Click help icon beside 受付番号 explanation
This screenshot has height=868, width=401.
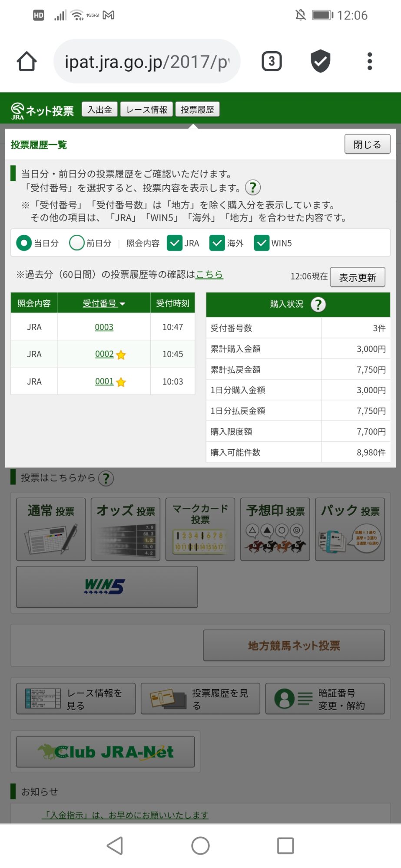253,187
